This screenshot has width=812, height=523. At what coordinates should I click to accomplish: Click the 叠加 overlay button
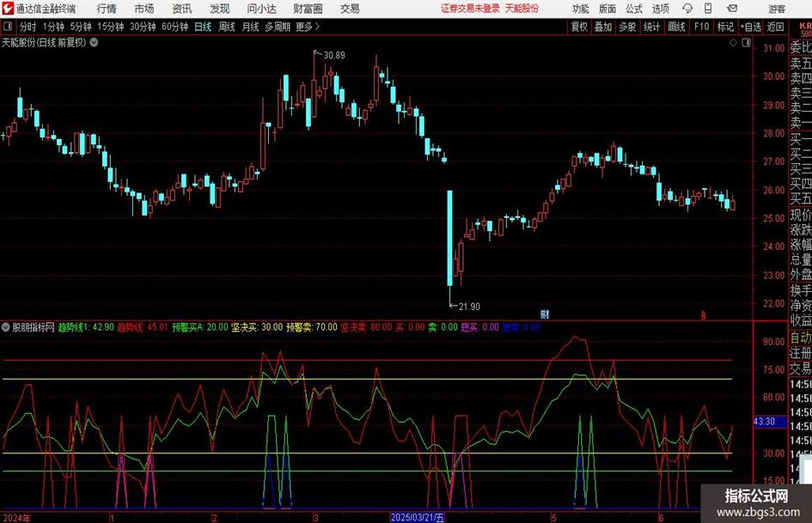click(x=603, y=27)
